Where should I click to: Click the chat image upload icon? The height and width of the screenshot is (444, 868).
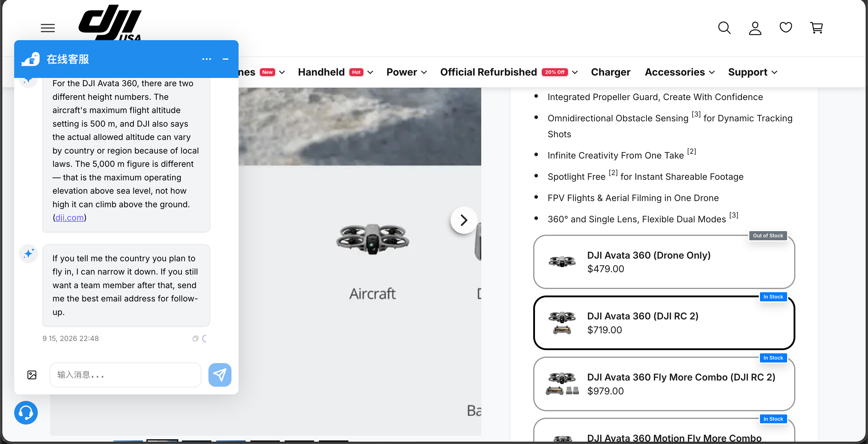tap(32, 375)
